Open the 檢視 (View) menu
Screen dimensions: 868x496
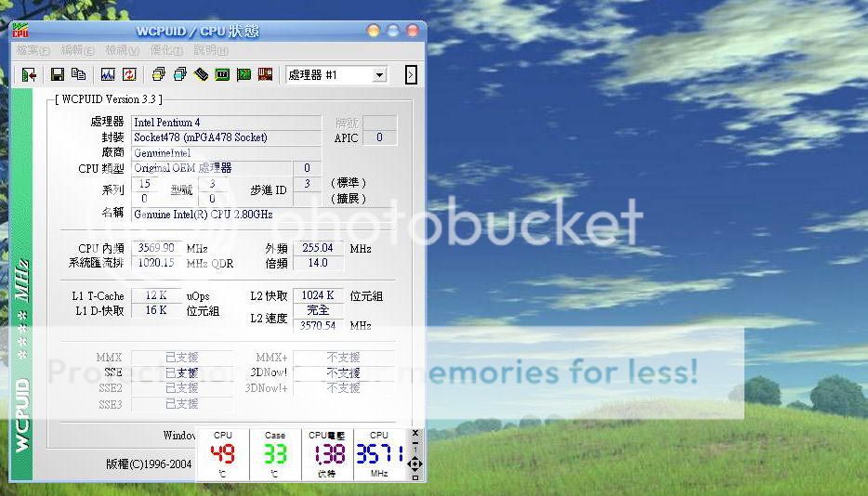coord(121,50)
